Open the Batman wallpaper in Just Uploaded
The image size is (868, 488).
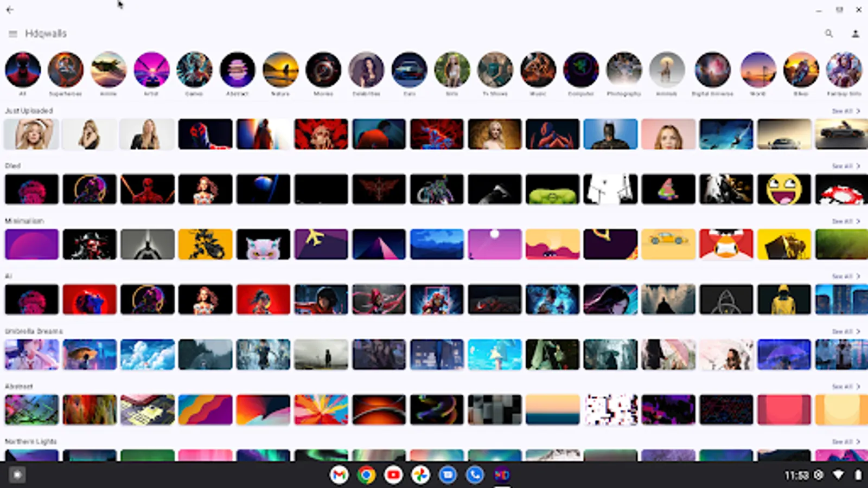click(610, 134)
